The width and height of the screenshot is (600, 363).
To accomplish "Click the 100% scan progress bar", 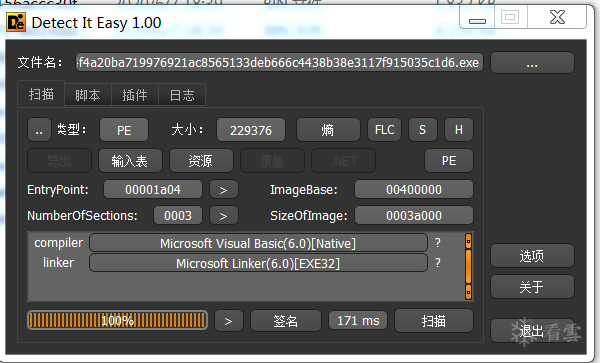I will click(x=117, y=321).
